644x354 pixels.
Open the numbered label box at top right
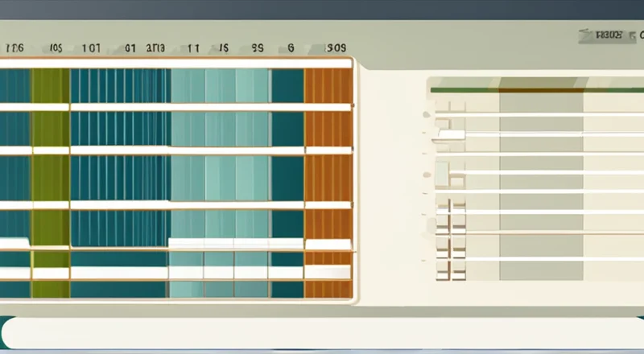(609, 36)
